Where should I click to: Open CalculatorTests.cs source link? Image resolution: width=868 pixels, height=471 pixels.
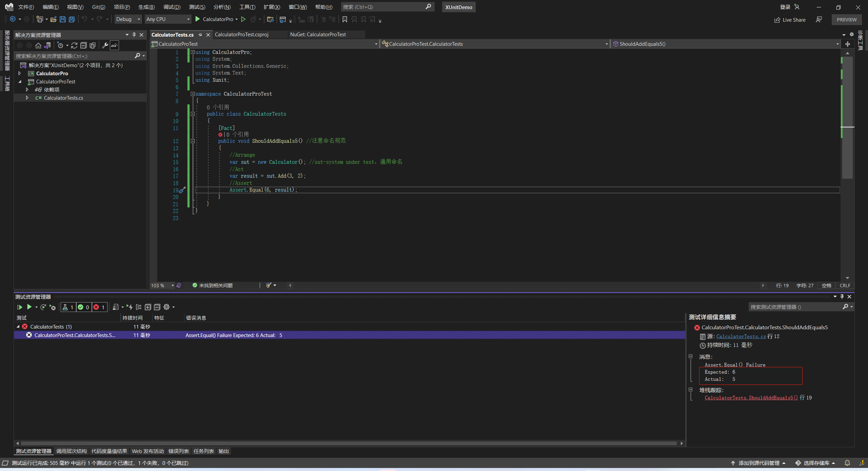[741, 336]
